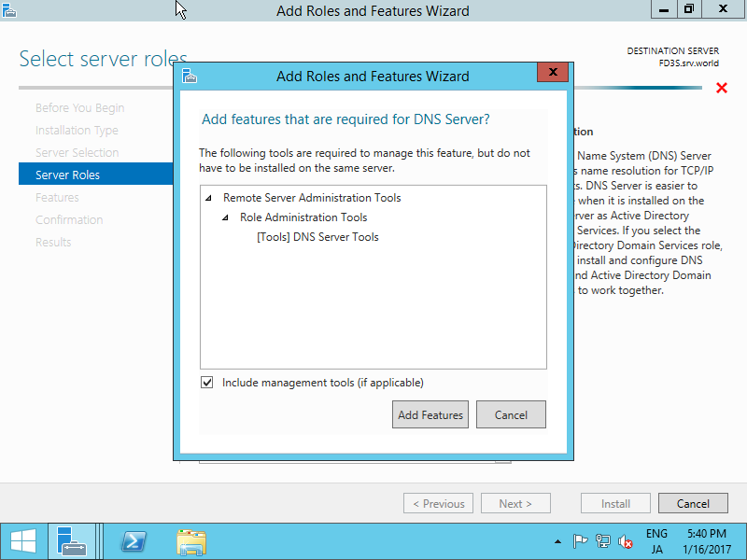Click the Server Manager taskbar icon
The image size is (747, 560).
coord(72,541)
